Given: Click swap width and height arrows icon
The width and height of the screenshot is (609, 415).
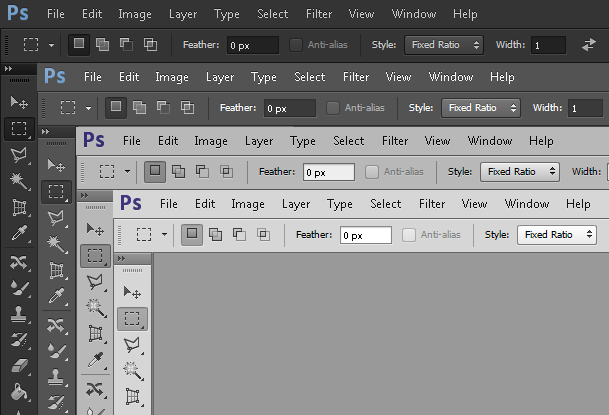Looking at the screenshot, I should coord(589,45).
